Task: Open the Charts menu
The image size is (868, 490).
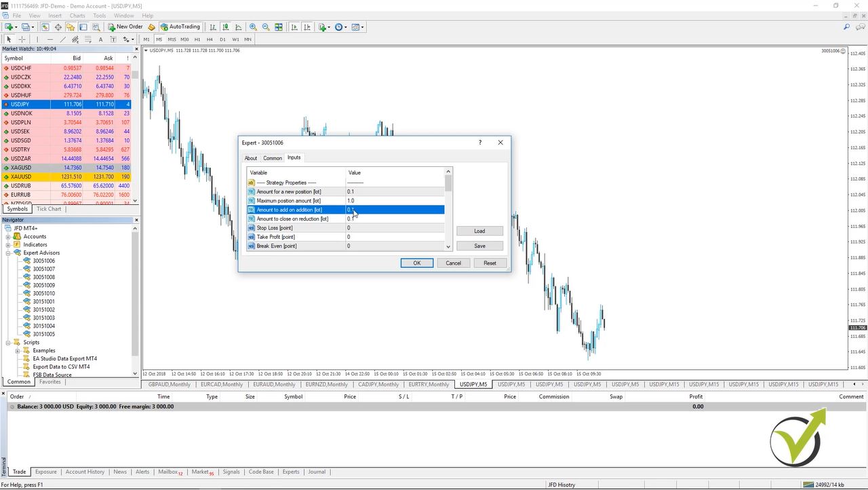Action: click(77, 15)
